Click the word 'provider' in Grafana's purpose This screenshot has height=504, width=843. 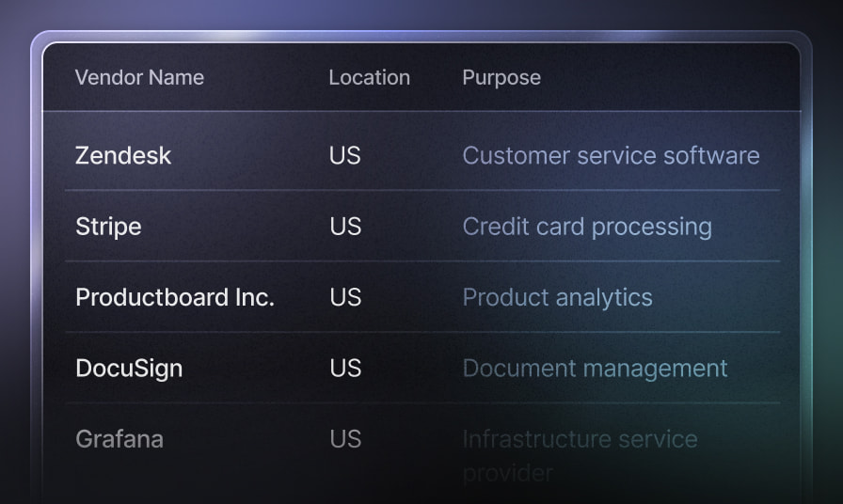pos(507,472)
